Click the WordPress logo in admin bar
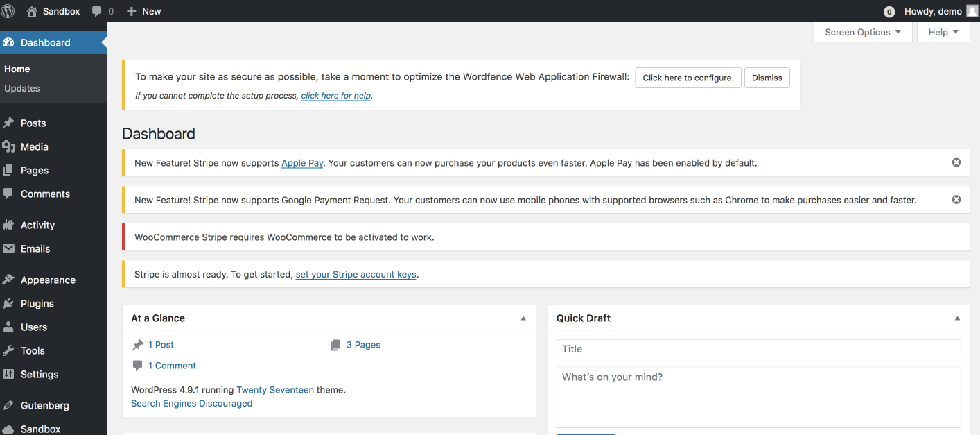This screenshot has height=435, width=980. tap(8, 11)
